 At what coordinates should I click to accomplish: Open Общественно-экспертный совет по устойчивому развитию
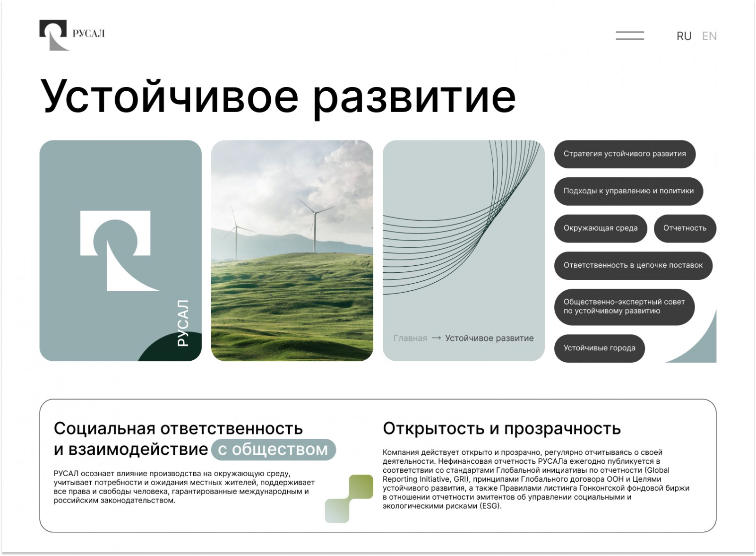click(x=624, y=306)
